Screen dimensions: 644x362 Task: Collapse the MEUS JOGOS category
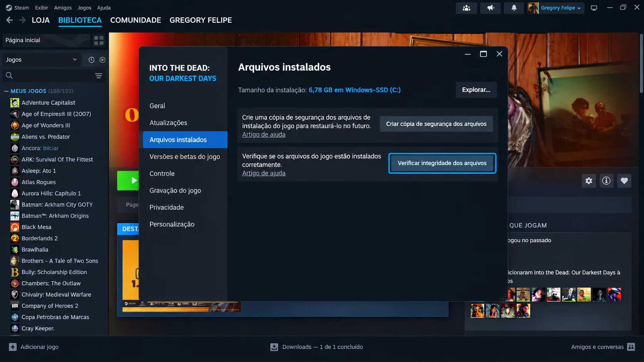click(7, 91)
